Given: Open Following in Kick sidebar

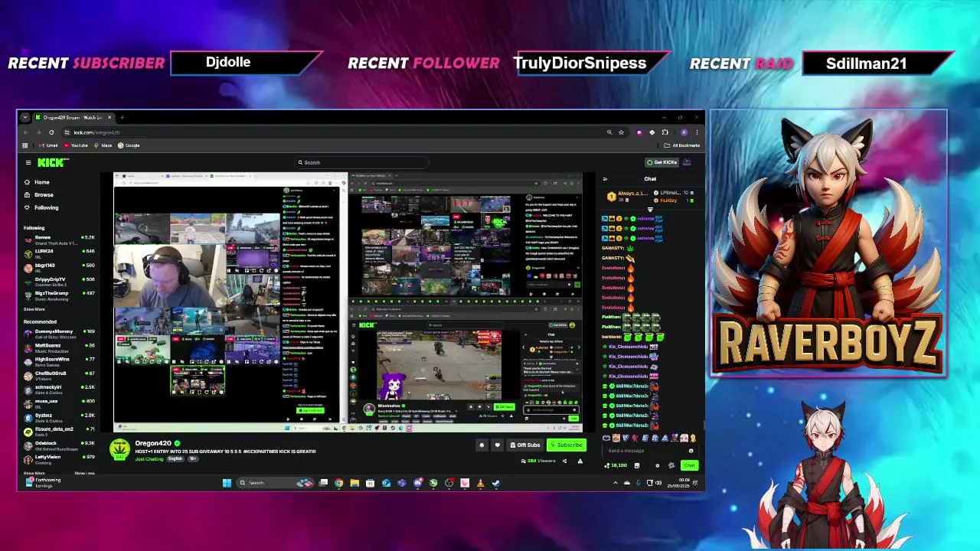Looking at the screenshot, I should (41, 207).
